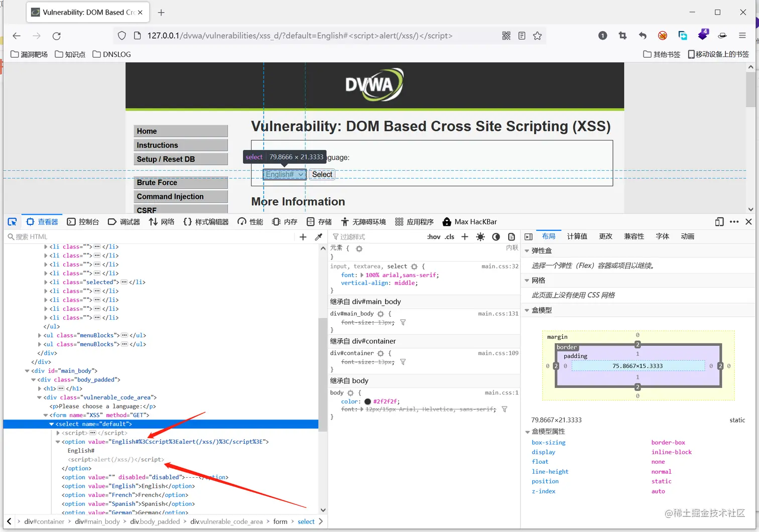Screen dimensions: 759x532
Task: Open the QR code icon in address bar
Action: 506,36
